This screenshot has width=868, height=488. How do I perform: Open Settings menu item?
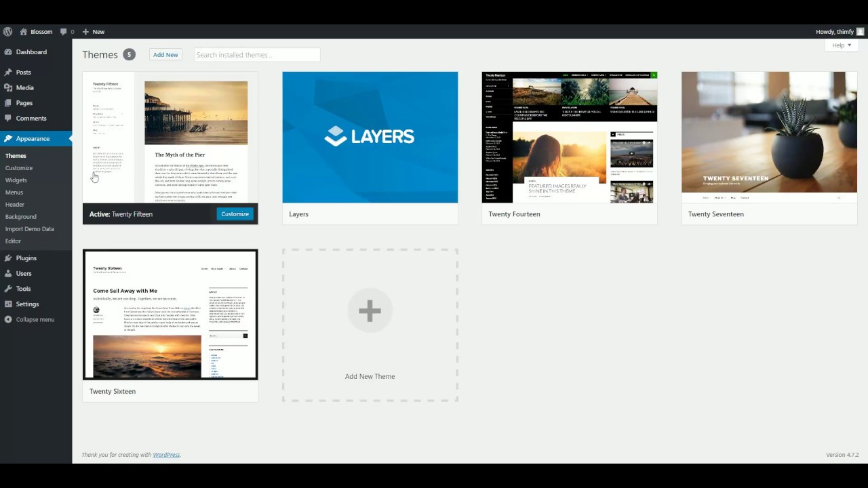[36, 304]
